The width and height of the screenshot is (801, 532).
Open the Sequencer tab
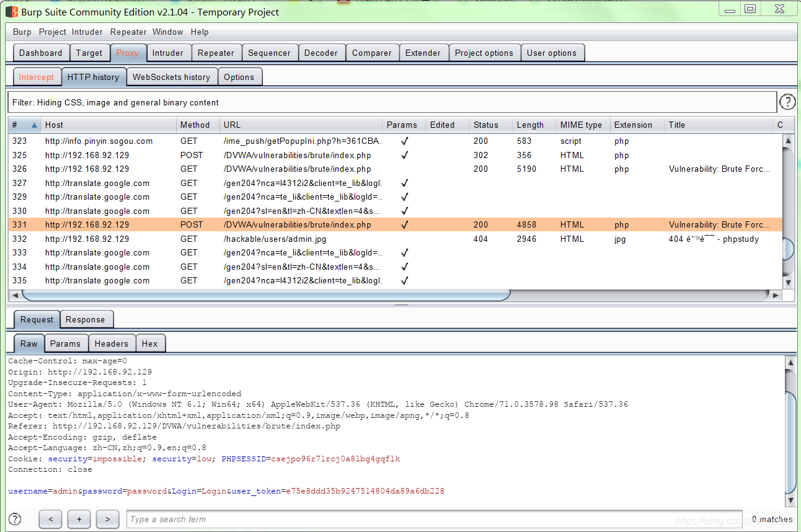click(269, 53)
